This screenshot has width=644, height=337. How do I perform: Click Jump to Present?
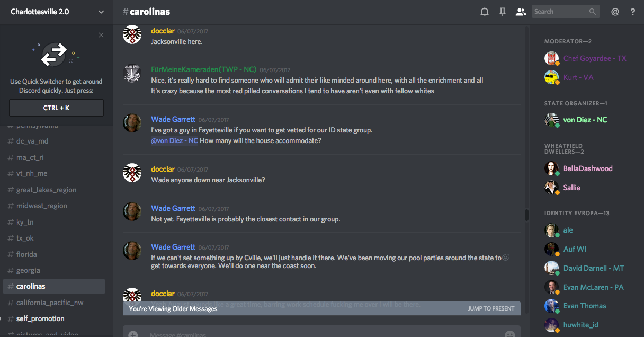[491, 308]
